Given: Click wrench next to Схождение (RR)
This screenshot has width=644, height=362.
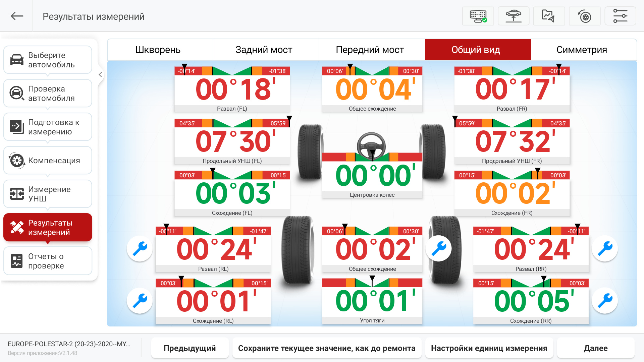Looking at the screenshot, I should pyautogui.click(x=605, y=301).
